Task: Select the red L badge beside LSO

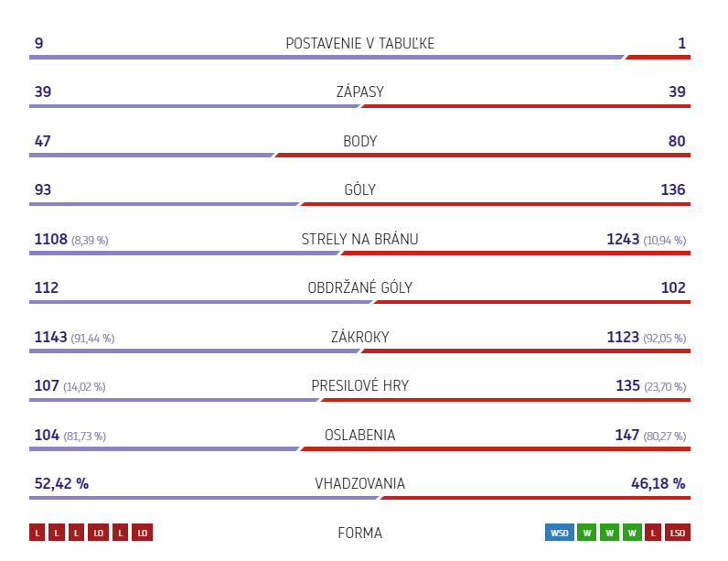Action: [653, 533]
